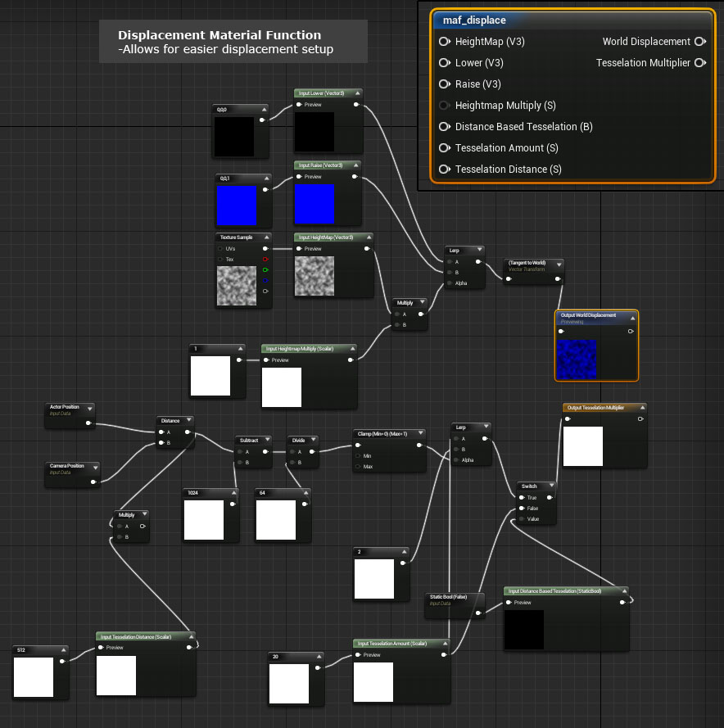
Task: Collapse the Input Raise (Vector3) node preview arrow
Action: point(357,165)
